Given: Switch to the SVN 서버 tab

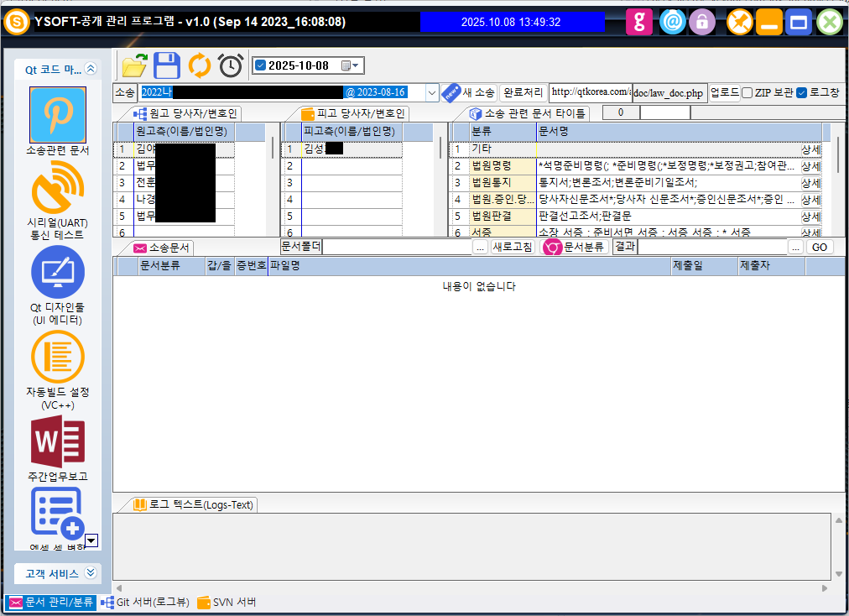Looking at the screenshot, I should coord(227,603).
